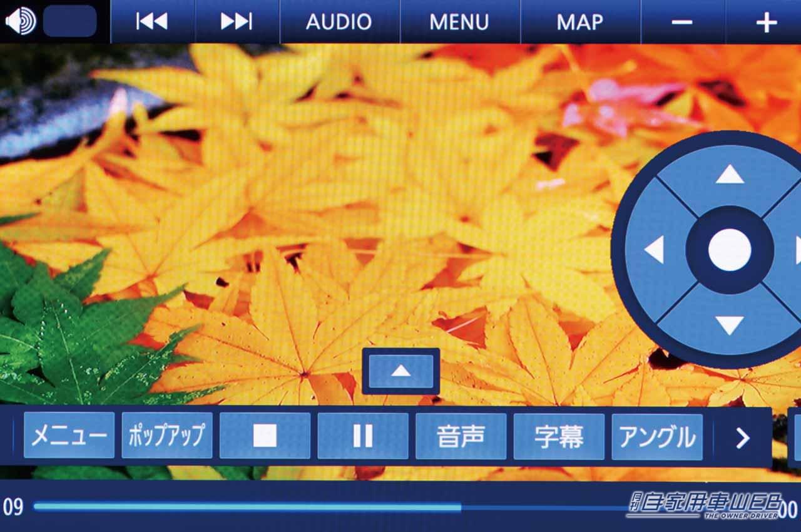Stop the video playback

click(x=265, y=436)
